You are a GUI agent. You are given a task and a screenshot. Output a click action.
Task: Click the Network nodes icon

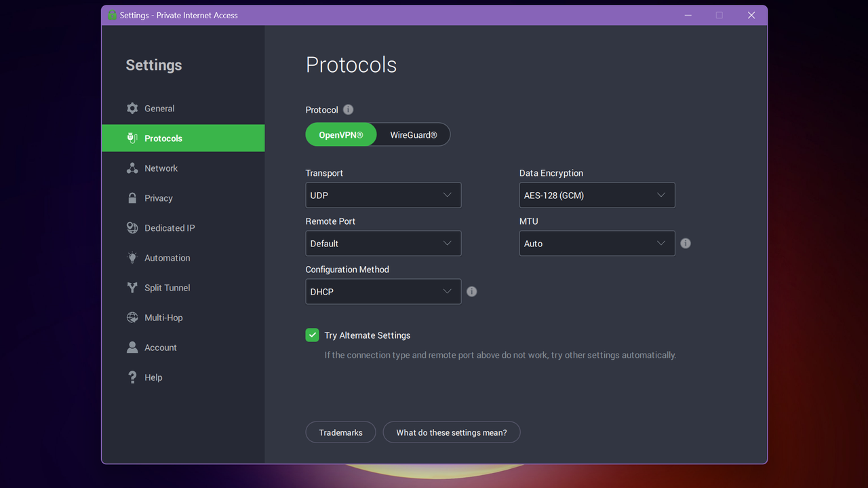coord(132,168)
